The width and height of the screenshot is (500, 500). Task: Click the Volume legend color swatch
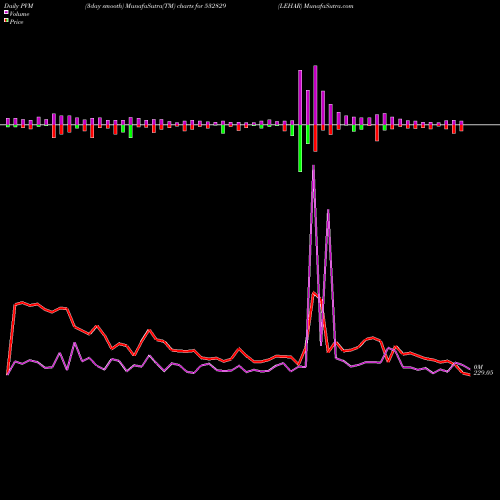tap(6, 13)
